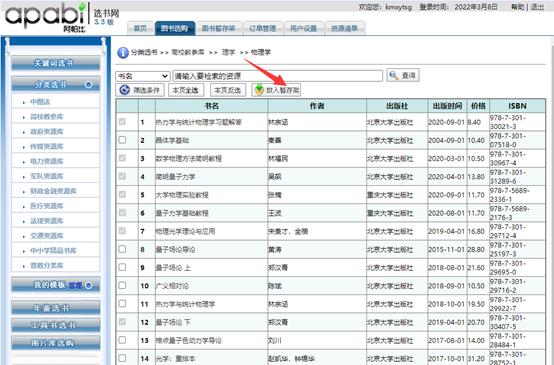Switch to the 图书暂存架 tab
Viewport: 554px width, 365px height.
tap(218, 28)
